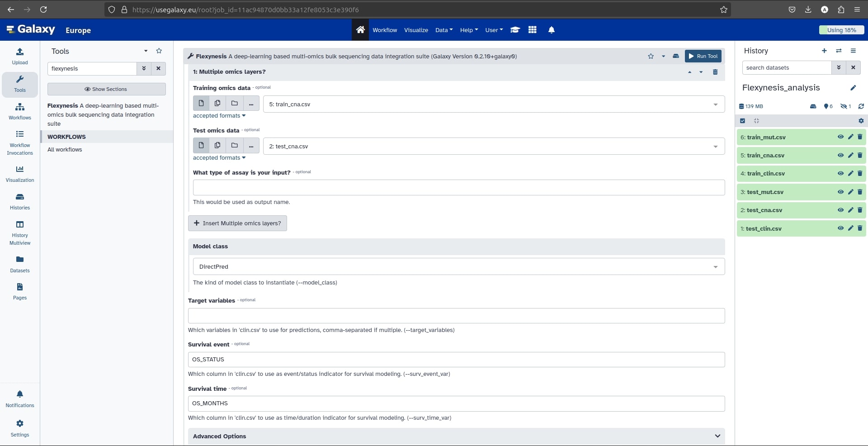View train_cna.csv with eye icon
The width and height of the screenshot is (868, 446).
tap(840, 155)
